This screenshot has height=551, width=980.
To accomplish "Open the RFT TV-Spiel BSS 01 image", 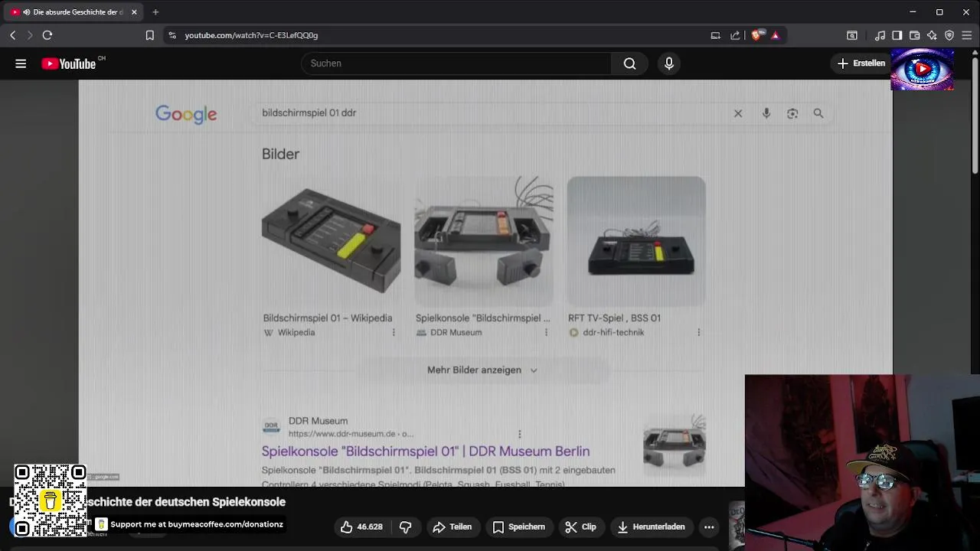I will tap(636, 240).
